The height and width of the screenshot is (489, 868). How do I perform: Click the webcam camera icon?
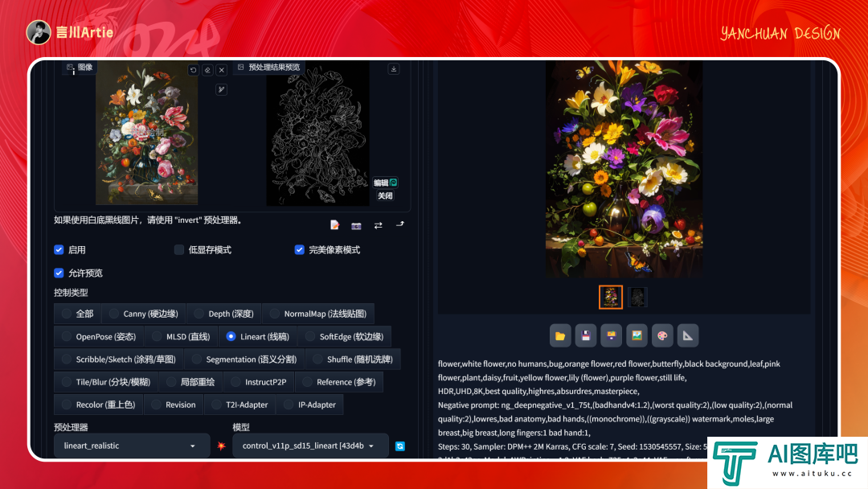[356, 225]
